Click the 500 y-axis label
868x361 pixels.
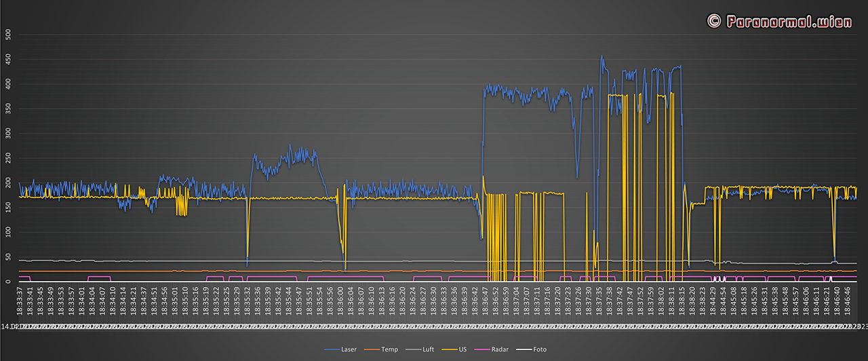click(8, 34)
